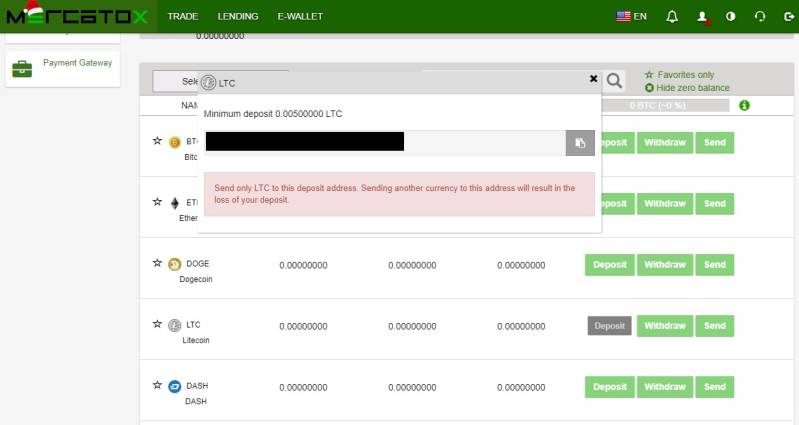Click the Litecoin coin icon in table
Image resolution: width=799 pixels, height=425 pixels.
[175, 325]
